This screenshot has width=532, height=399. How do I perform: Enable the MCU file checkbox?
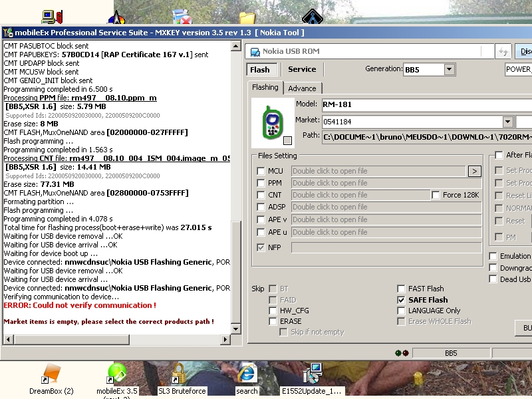(x=261, y=171)
